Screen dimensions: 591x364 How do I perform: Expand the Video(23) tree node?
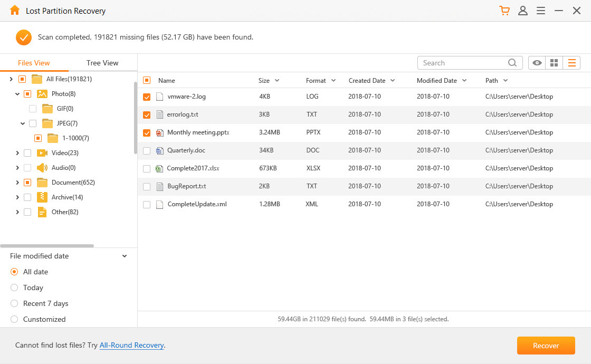coord(18,153)
